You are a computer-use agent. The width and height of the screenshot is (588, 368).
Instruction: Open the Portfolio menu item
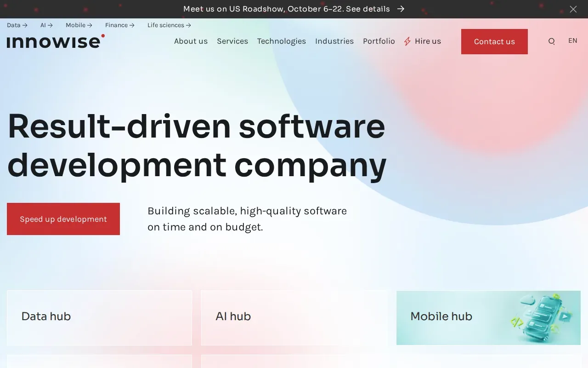point(379,41)
